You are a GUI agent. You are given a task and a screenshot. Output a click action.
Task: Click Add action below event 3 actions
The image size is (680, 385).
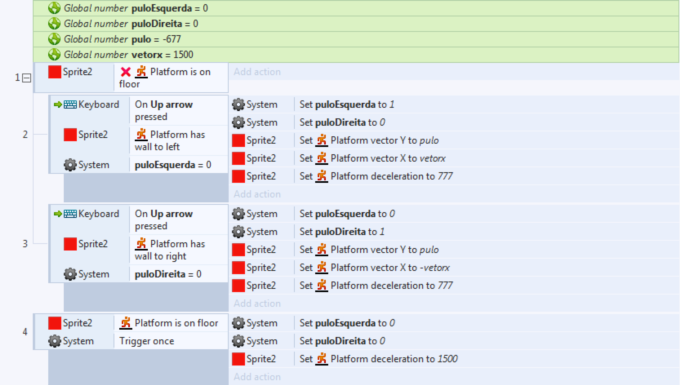click(257, 303)
